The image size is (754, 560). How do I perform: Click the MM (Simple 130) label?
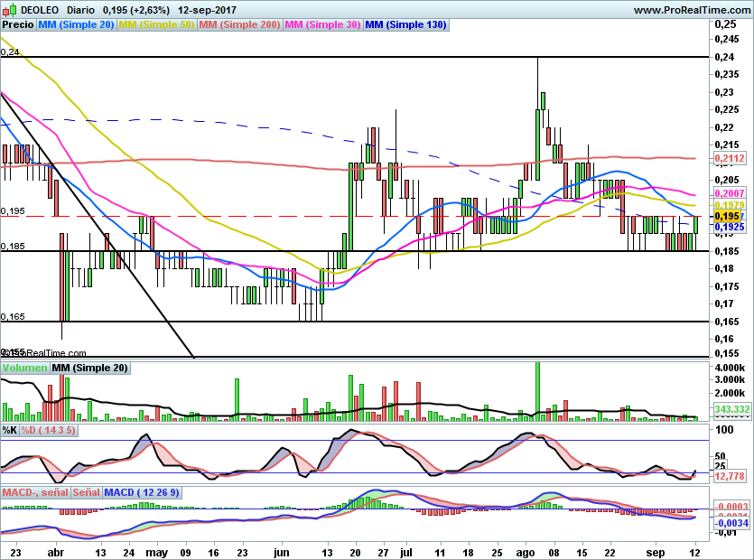pyautogui.click(x=405, y=25)
